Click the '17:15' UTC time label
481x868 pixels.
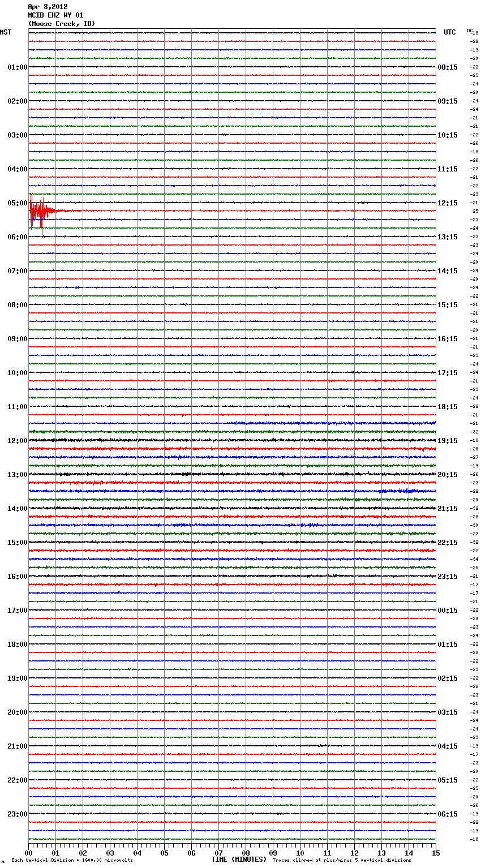coord(448,373)
